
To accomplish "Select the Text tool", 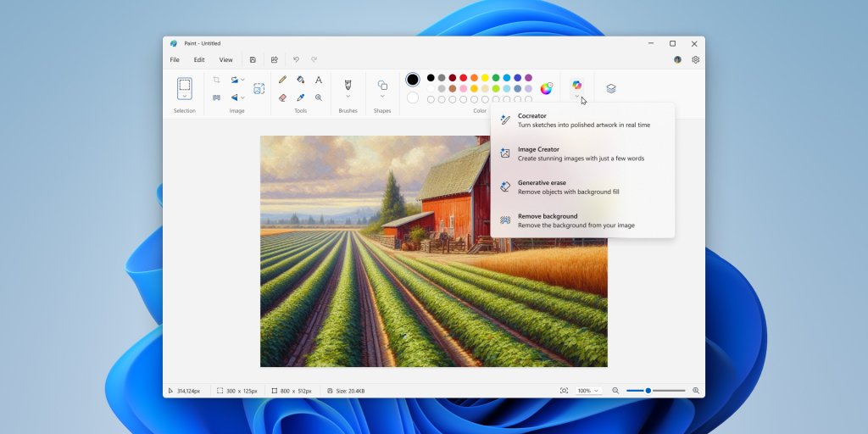I will point(319,80).
